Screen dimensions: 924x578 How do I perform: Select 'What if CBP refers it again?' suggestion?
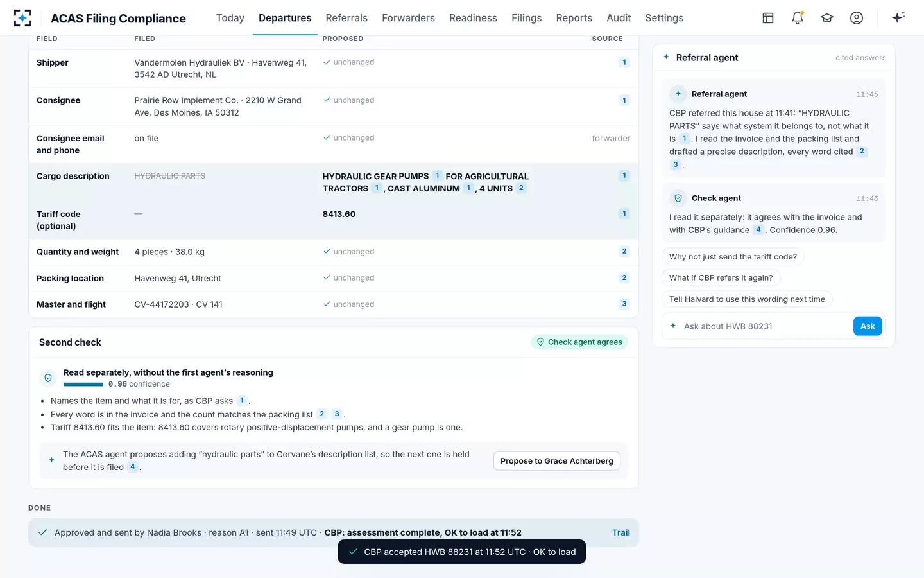721,278
